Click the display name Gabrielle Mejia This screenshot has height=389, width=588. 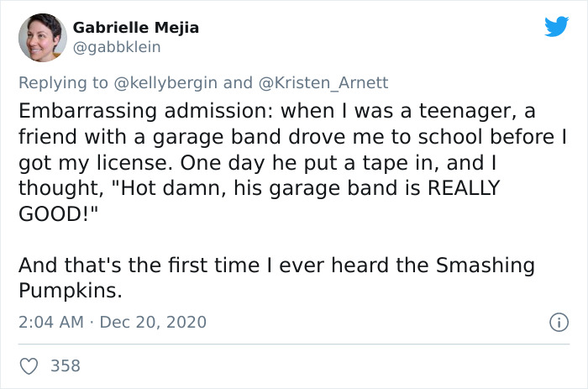point(136,28)
